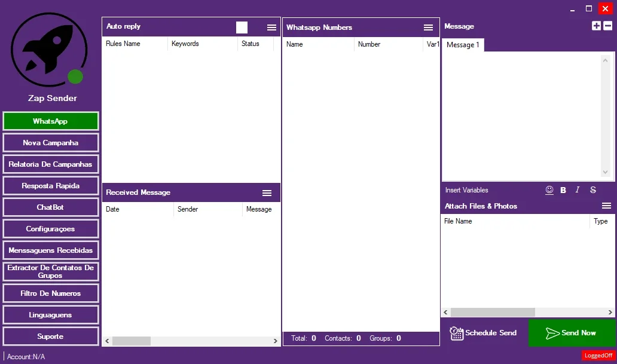Viewport: 617px width, 364px height.
Task: Click the attachments horizontal scrollbar thumb
Action: click(493, 313)
